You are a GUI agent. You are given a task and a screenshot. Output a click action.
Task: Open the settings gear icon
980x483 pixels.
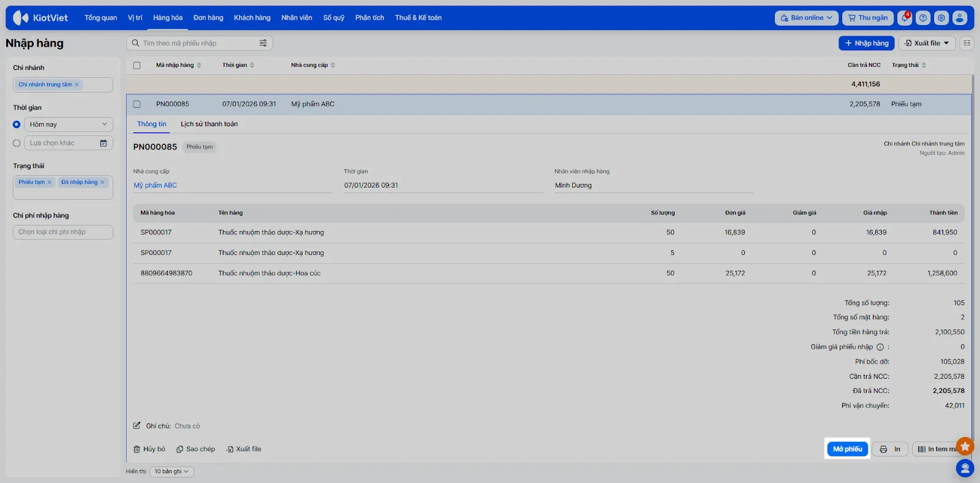[941, 18]
